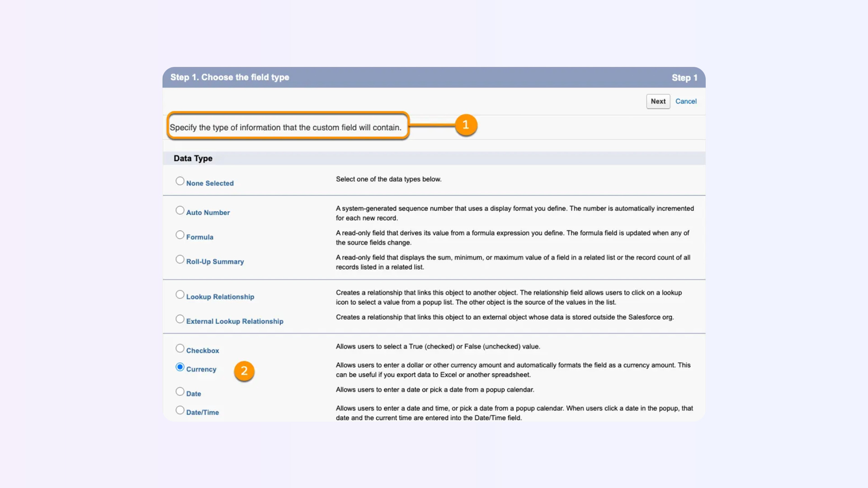
Task: Click the None Selected label text
Action: tap(210, 183)
